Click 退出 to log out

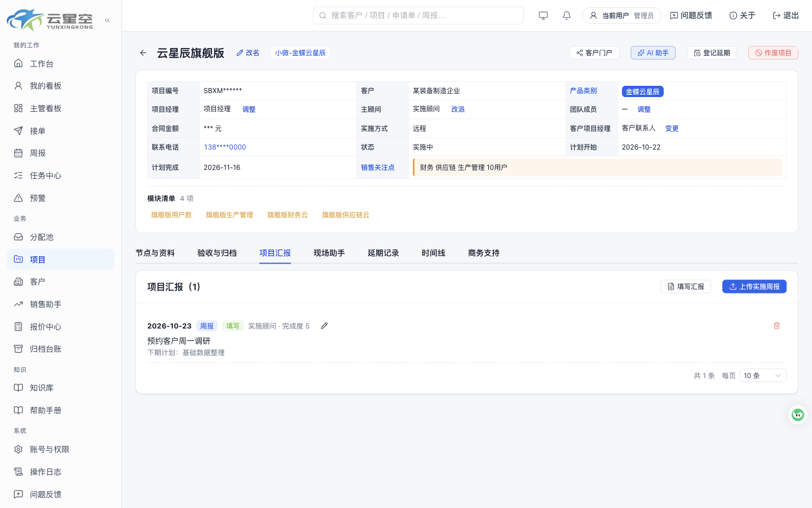point(785,16)
